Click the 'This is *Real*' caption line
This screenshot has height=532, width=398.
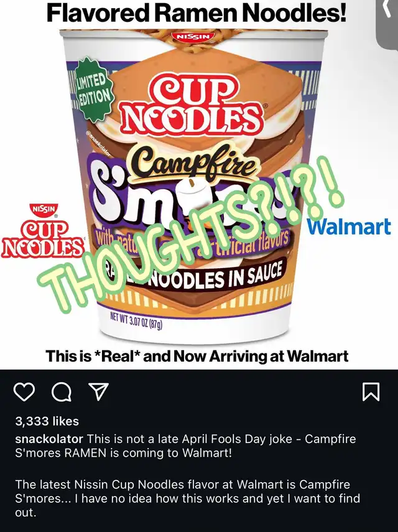point(197,356)
